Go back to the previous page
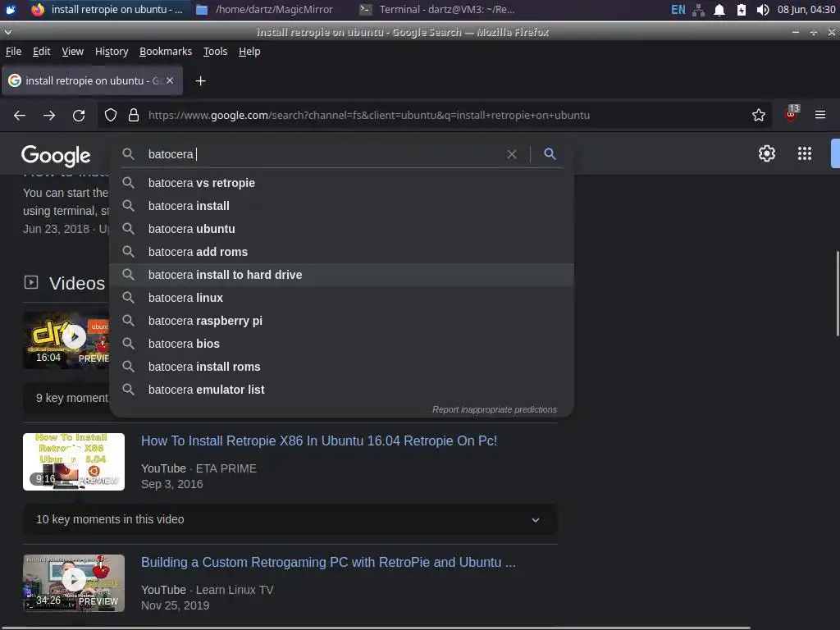Image resolution: width=840 pixels, height=630 pixels. point(20,115)
